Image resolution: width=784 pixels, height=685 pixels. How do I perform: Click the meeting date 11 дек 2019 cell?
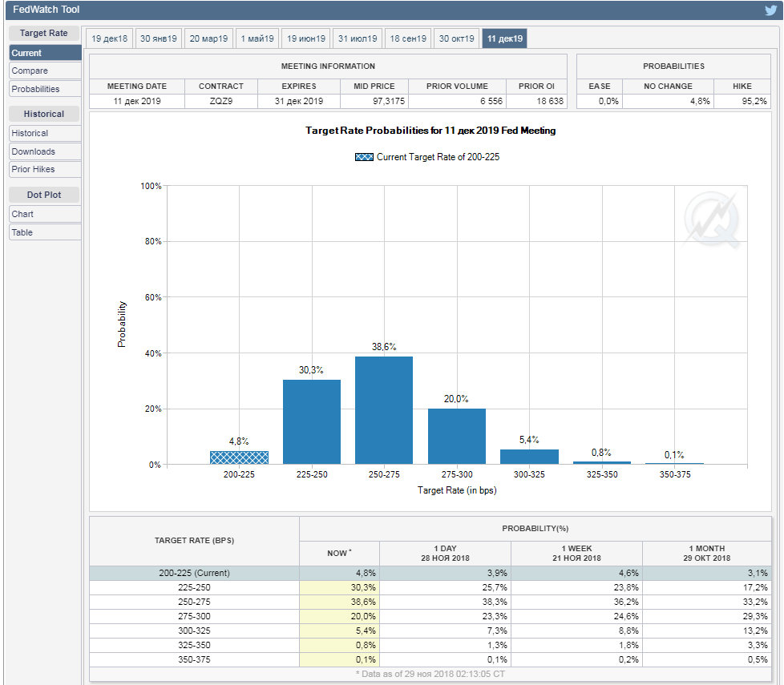pyautogui.click(x=137, y=101)
